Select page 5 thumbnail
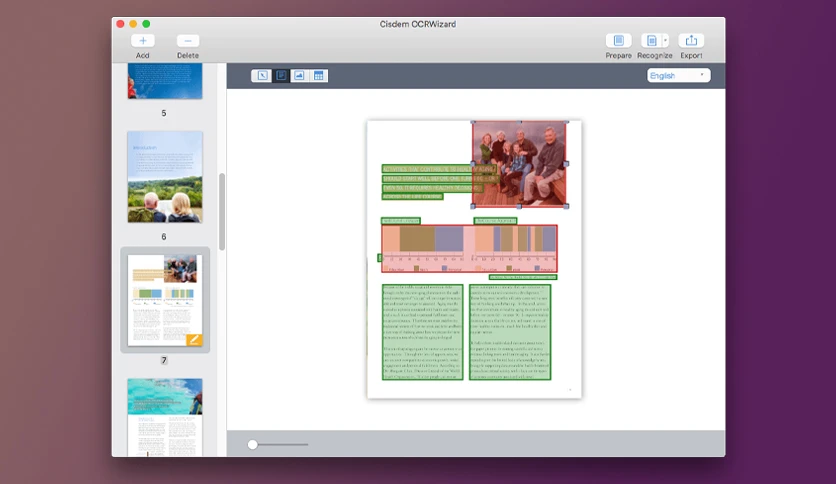The image size is (836, 484). click(x=165, y=81)
